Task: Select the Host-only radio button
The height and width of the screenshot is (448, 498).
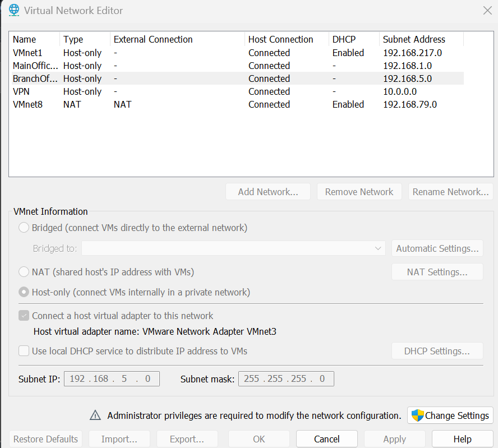Action: [24, 292]
